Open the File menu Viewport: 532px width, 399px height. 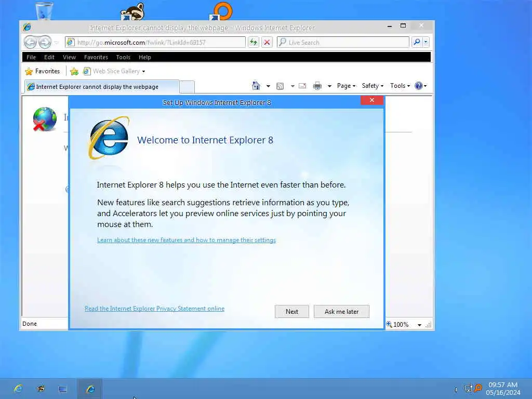(31, 57)
